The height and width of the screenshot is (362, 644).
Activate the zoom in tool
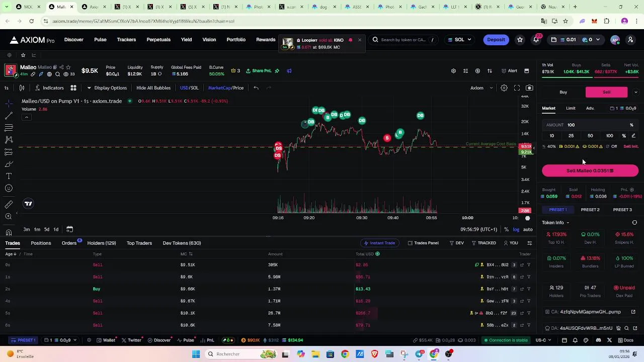(9, 216)
